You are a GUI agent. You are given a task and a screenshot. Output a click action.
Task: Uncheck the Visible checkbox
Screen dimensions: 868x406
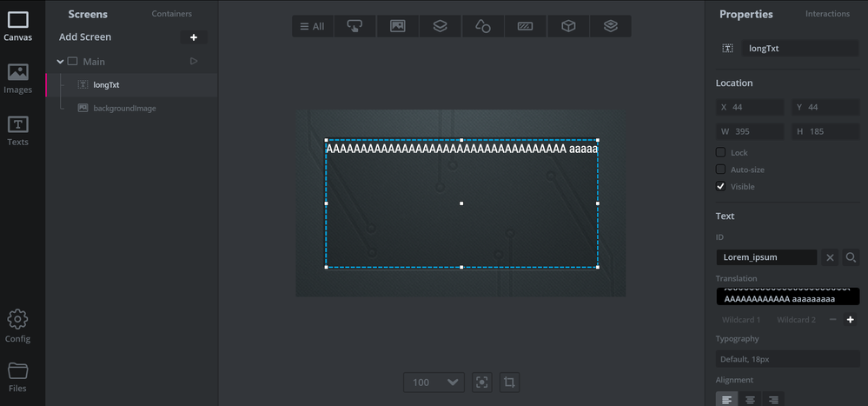(x=720, y=187)
